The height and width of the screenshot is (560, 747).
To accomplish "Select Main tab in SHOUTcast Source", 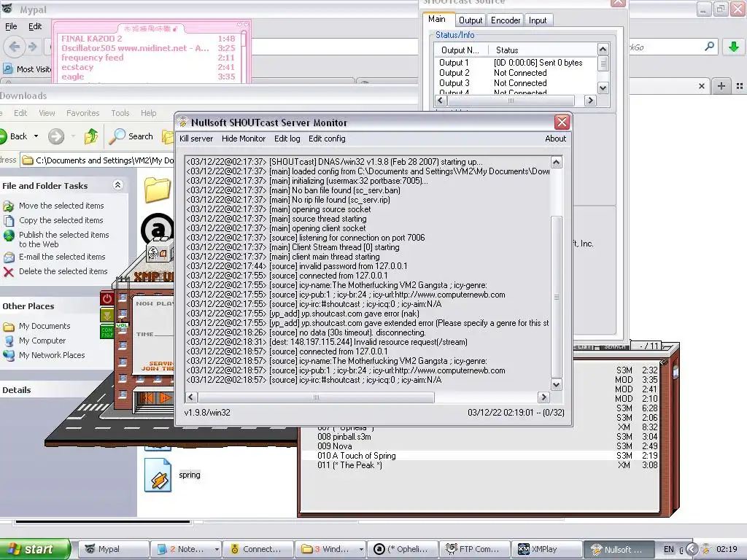I will click(x=437, y=19).
